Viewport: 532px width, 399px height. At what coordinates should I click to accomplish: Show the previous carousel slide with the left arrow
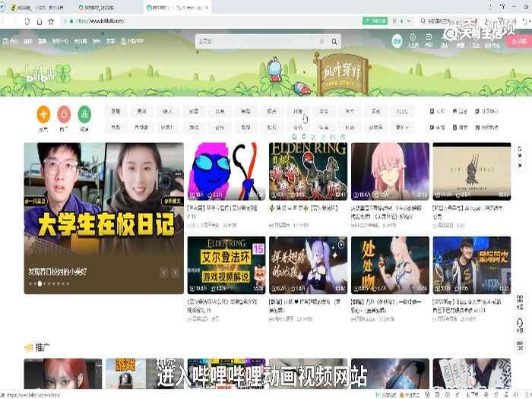pyautogui.click(x=163, y=272)
